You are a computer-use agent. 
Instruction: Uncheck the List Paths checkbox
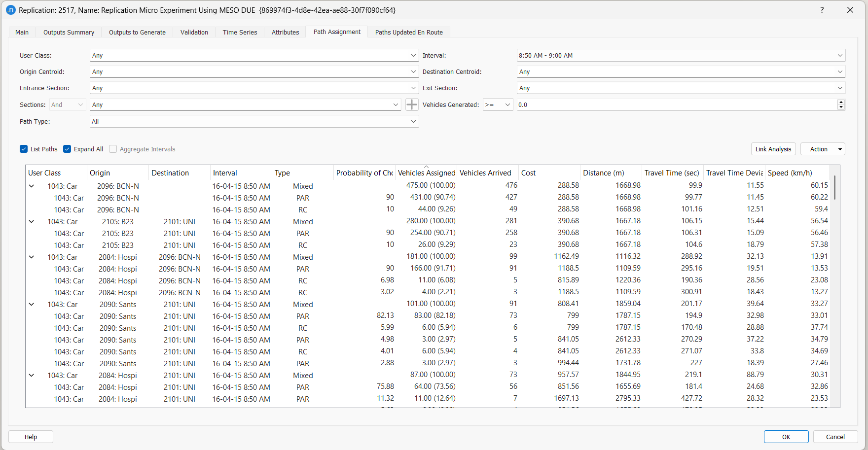pyautogui.click(x=24, y=149)
